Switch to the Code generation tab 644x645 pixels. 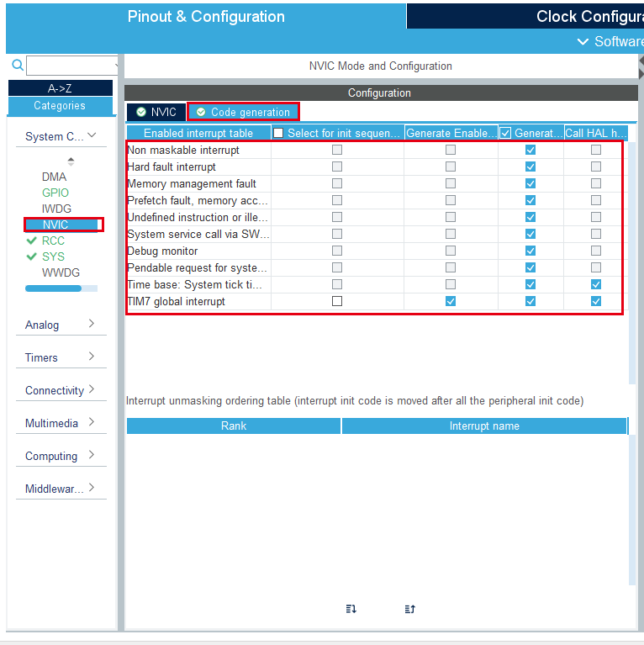click(x=243, y=112)
